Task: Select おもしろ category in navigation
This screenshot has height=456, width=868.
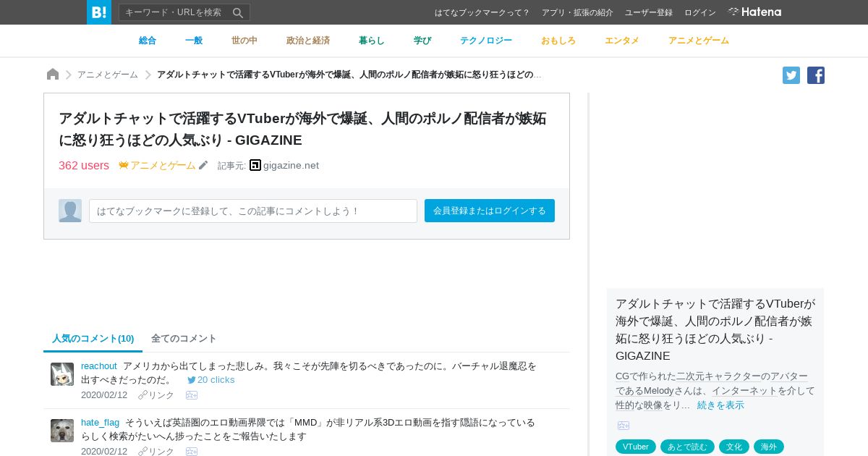Action: coord(558,41)
